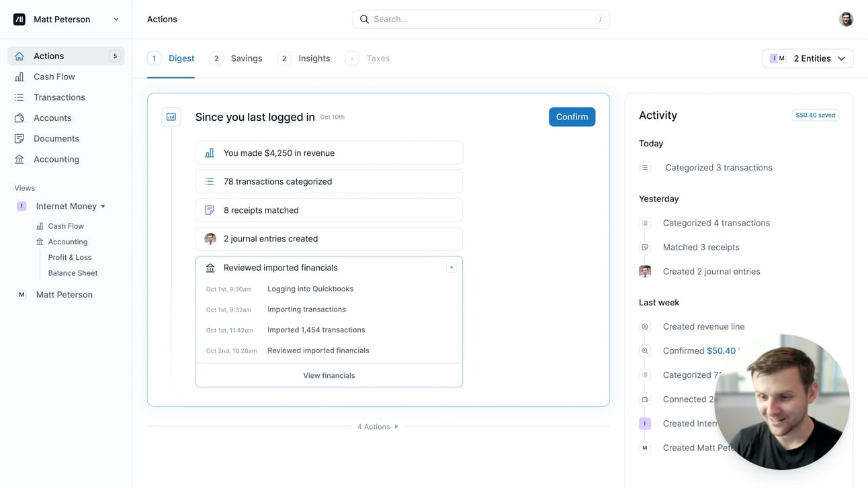The width and height of the screenshot is (868, 488).
Task: Click the View financials link
Action: [329, 376]
